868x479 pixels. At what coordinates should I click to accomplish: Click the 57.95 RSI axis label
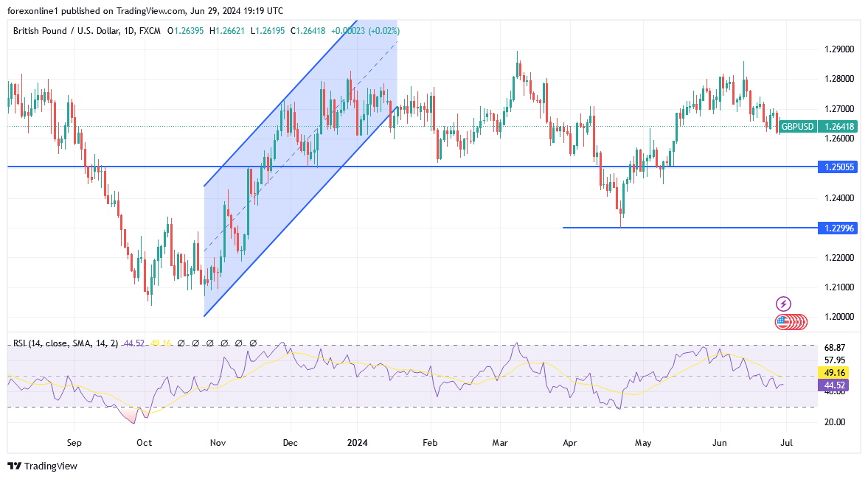[835, 360]
